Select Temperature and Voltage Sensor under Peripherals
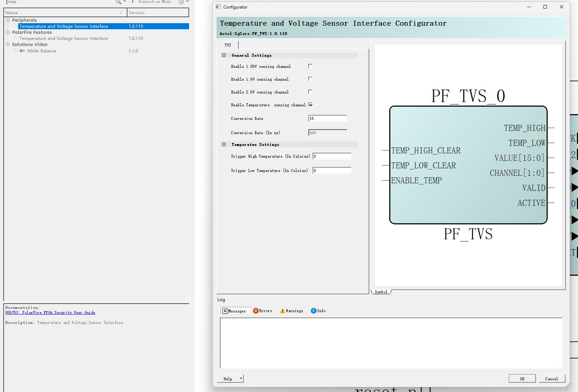 [x=64, y=26]
